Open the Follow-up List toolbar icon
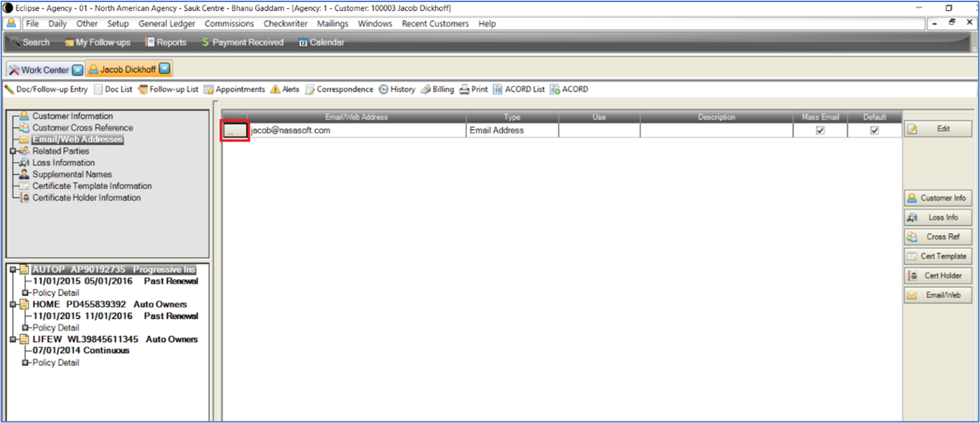 coord(143,90)
